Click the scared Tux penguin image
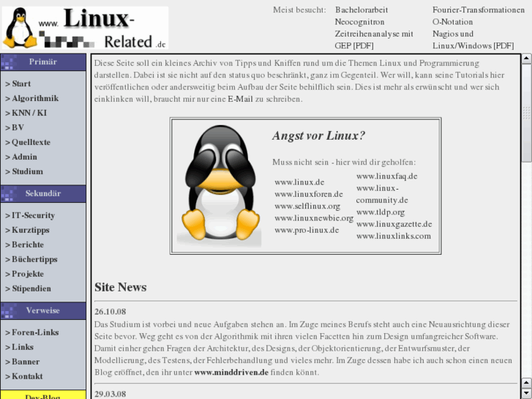This screenshot has width=532, height=399. [x=220, y=185]
